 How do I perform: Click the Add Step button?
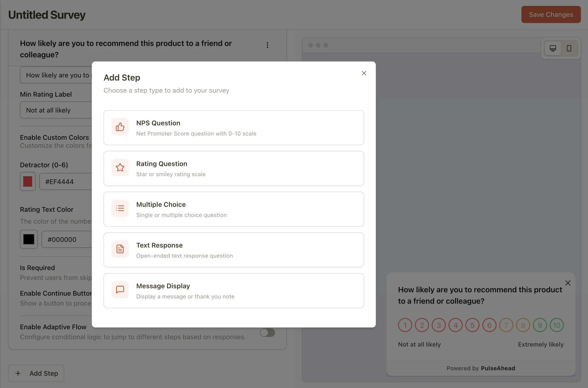tap(36, 373)
